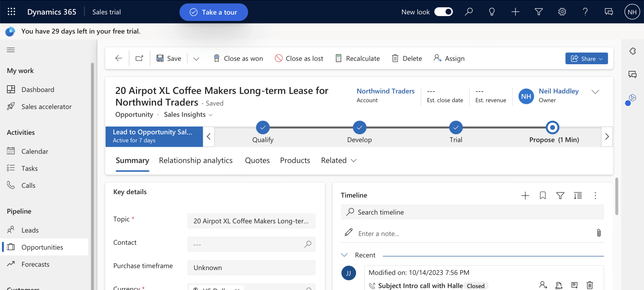This screenshot has width=644, height=290.
Task: Click the attach paperclip icon in note
Action: click(599, 233)
